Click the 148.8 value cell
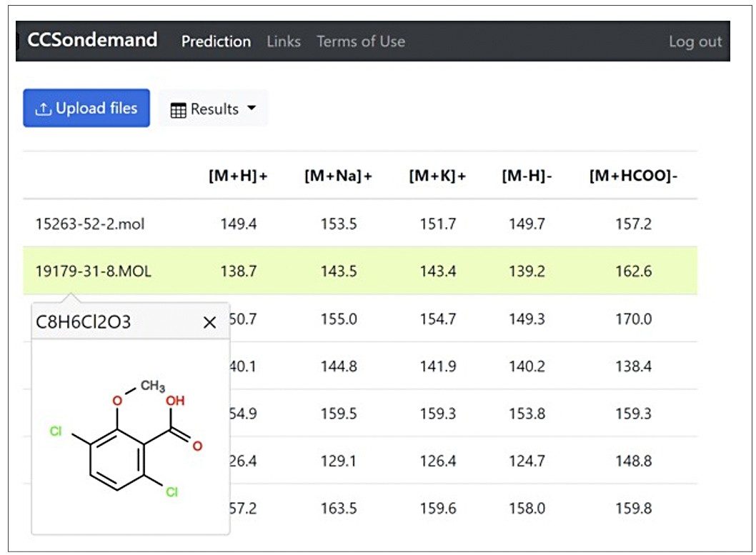 tap(634, 461)
